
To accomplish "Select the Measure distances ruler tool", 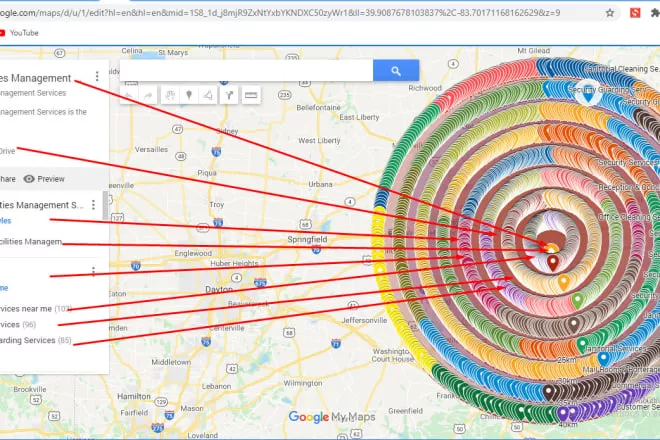I will pyautogui.click(x=251, y=95).
